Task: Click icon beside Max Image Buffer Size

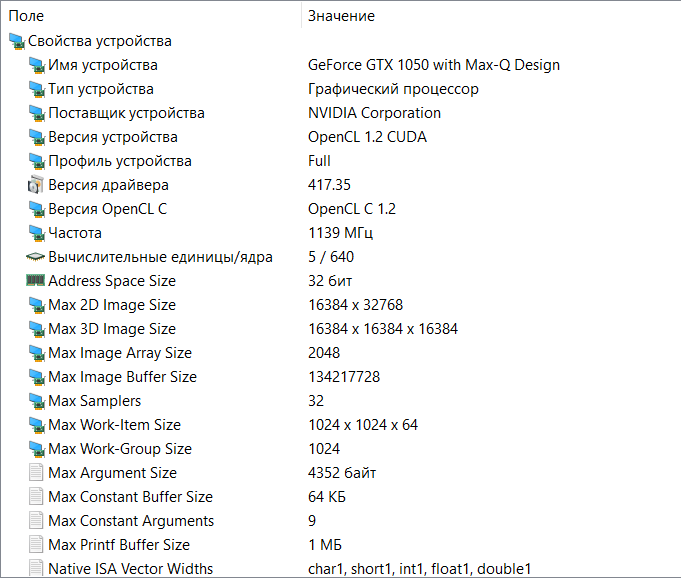Action: pos(36,377)
